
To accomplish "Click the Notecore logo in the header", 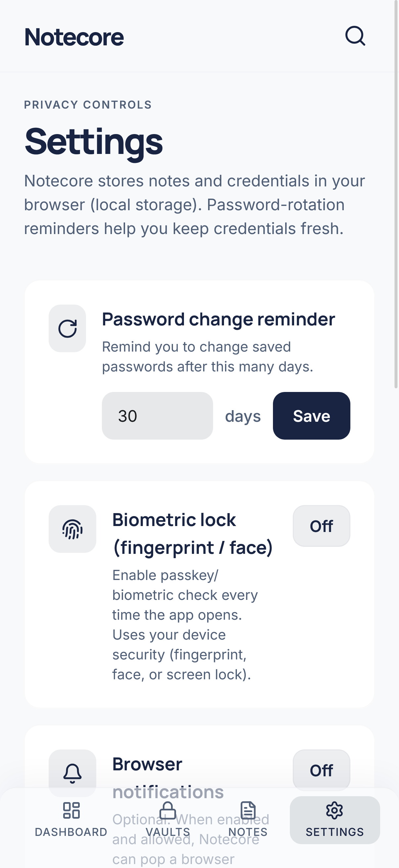I will [74, 37].
